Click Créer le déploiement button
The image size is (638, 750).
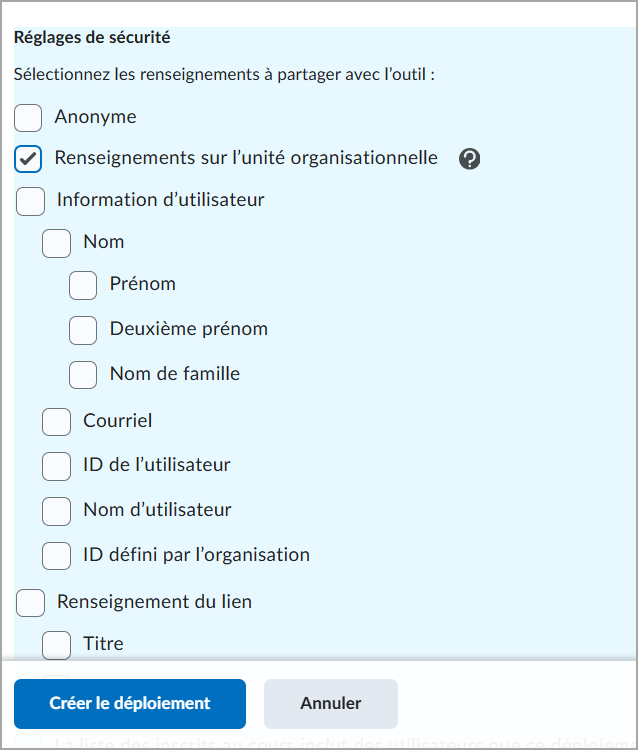click(x=130, y=704)
